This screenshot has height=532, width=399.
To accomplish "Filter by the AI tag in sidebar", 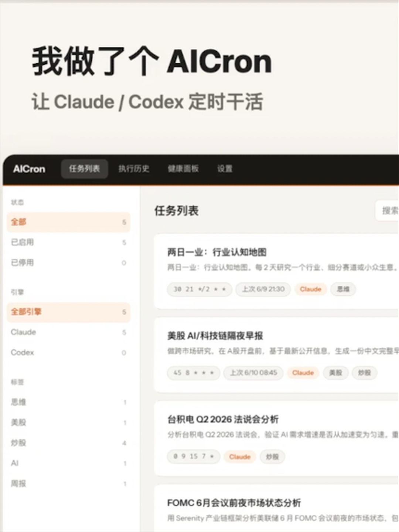I will coord(69,463).
